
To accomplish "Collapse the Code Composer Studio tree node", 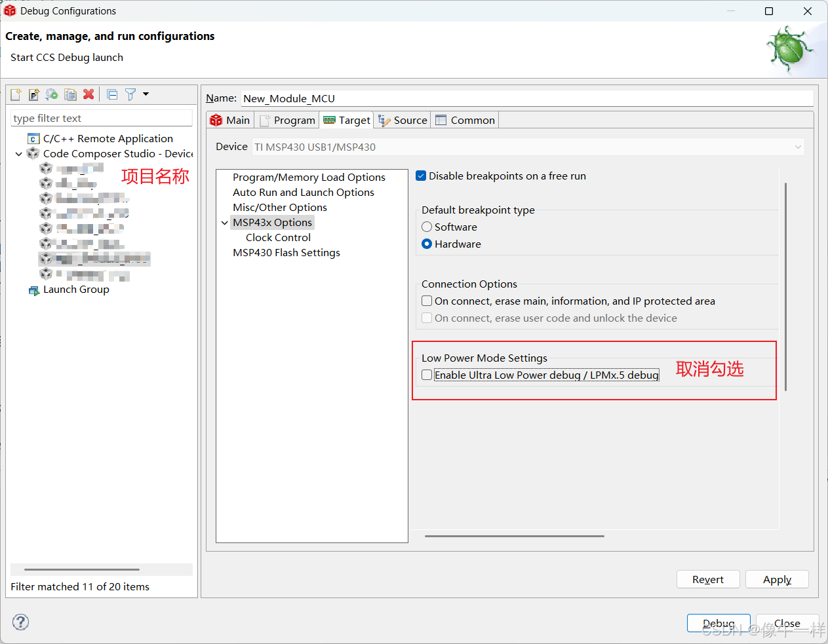I will [18, 154].
